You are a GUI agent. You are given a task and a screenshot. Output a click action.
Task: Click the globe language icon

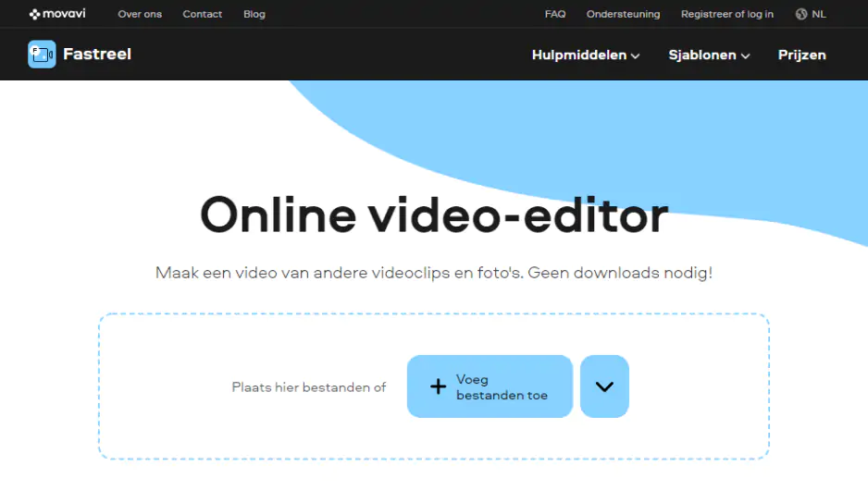click(801, 14)
